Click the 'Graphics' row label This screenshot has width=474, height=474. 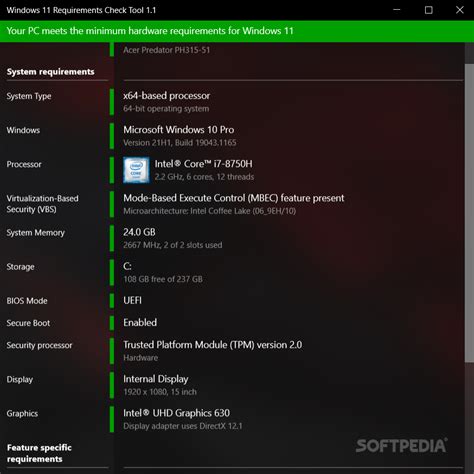pos(22,414)
